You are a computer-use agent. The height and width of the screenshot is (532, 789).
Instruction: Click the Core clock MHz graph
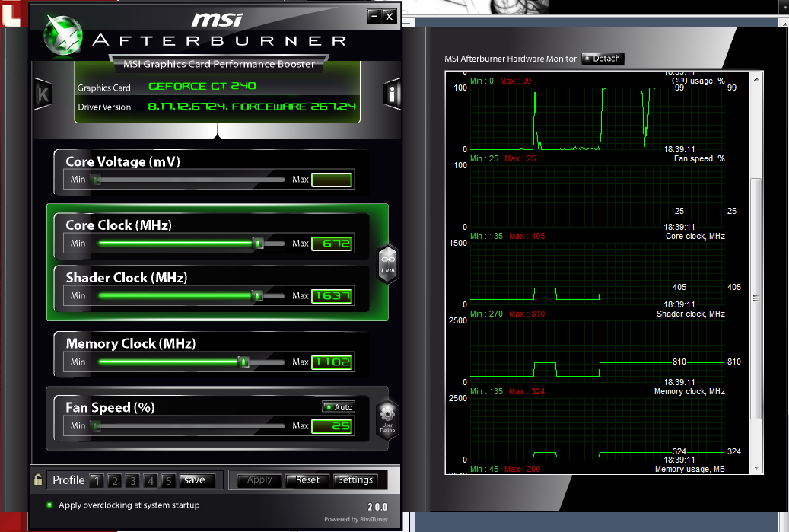(x=597, y=273)
